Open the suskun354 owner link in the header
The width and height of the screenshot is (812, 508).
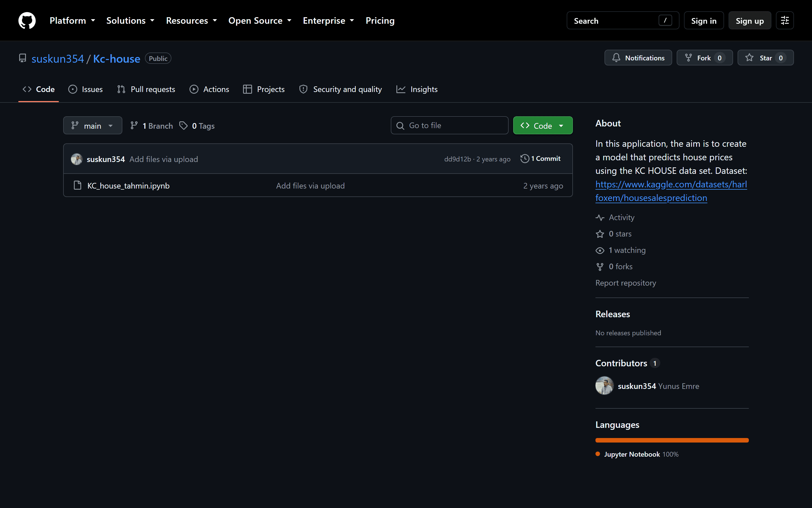[x=58, y=58]
